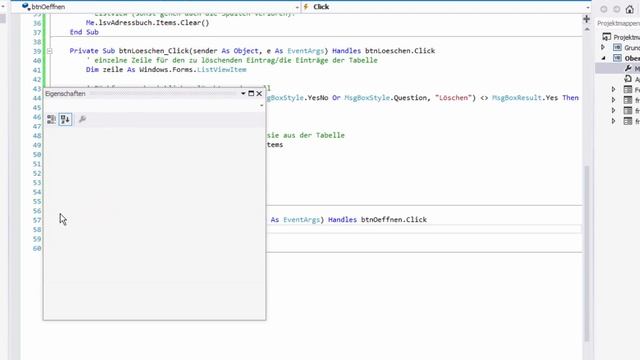The width and height of the screenshot is (640, 360).
Task: Click 'btnOeffnen.Click' on line 57
Action: tap(394, 220)
